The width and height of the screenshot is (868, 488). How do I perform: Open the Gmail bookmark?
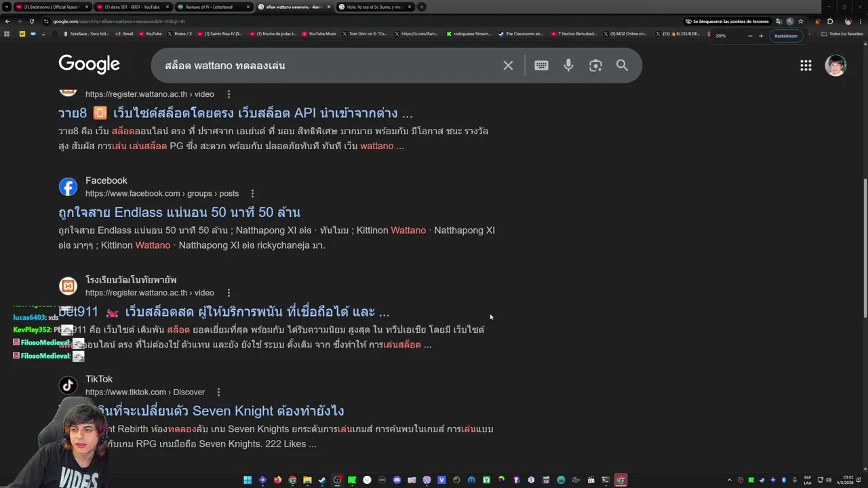coord(123,34)
